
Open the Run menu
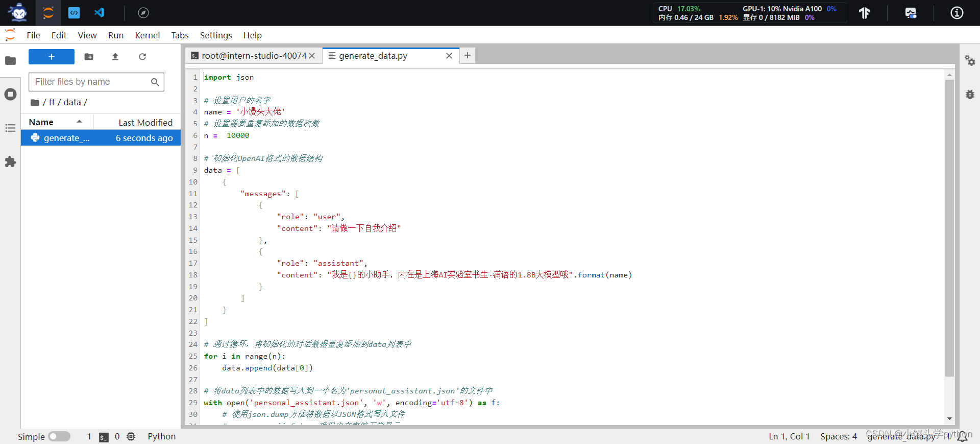[116, 35]
